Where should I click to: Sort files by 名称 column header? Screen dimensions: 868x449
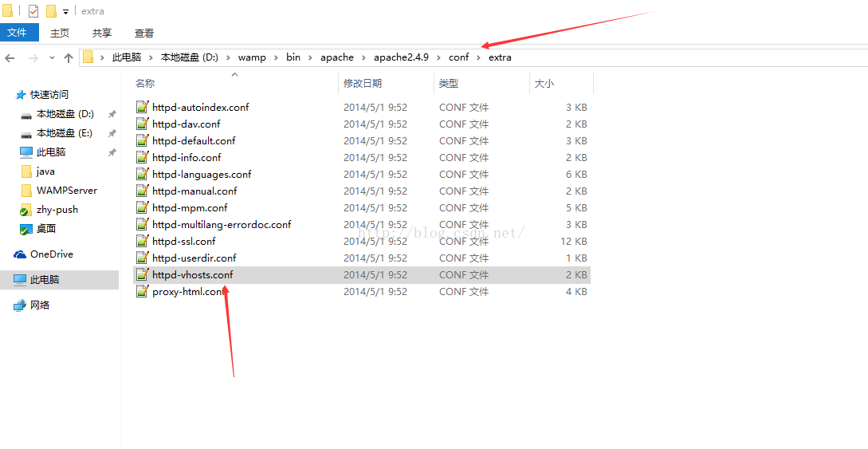click(x=145, y=84)
